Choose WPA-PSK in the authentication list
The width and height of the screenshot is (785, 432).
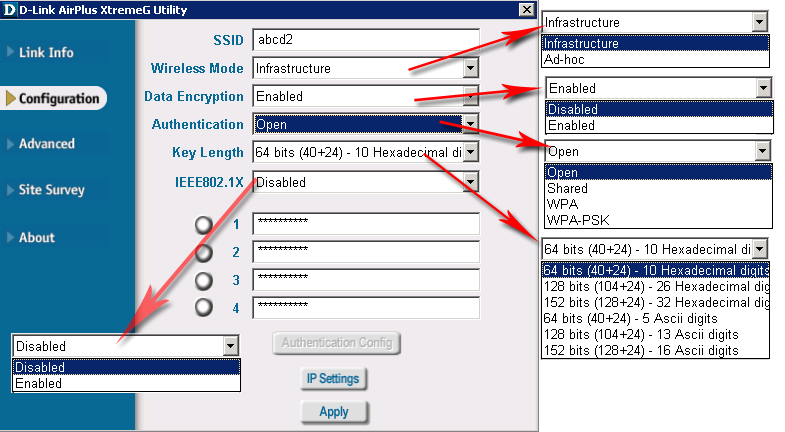(658, 220)
